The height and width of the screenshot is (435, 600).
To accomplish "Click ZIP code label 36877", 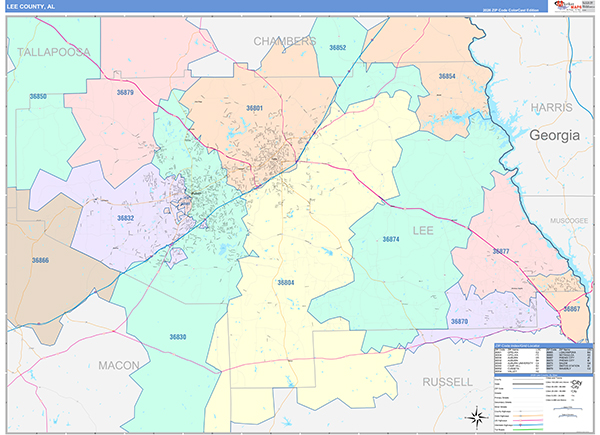I will point(501,251).
